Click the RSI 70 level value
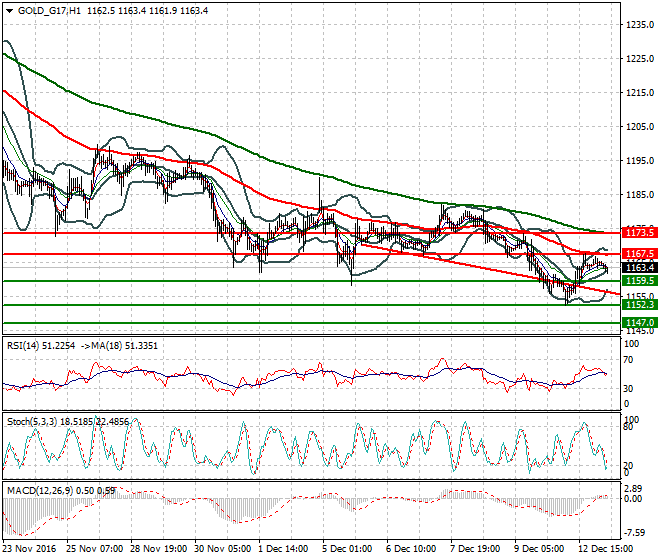660x560 pixels. click(628, 360)
